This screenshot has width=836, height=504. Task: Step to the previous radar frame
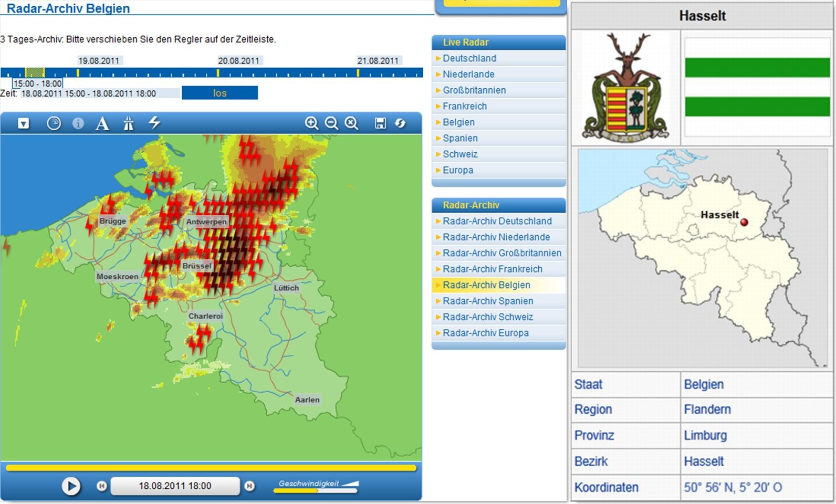pos(102,486)
